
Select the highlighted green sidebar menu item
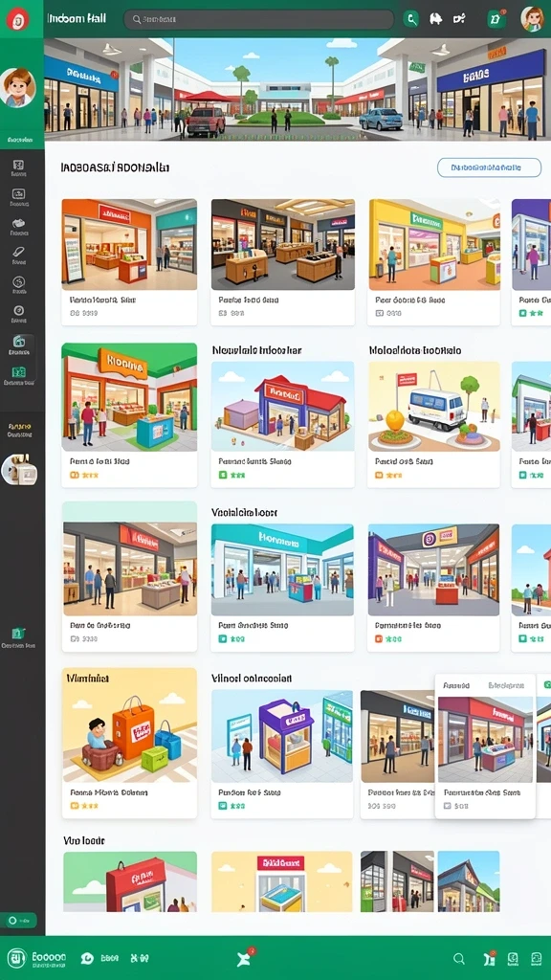19,345
